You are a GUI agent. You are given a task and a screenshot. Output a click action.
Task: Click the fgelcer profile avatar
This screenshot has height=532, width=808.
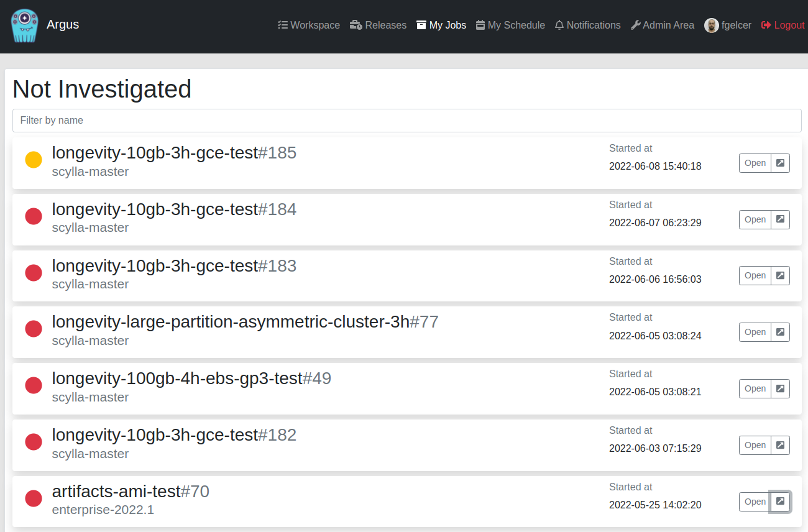click(x=710, y=25)
